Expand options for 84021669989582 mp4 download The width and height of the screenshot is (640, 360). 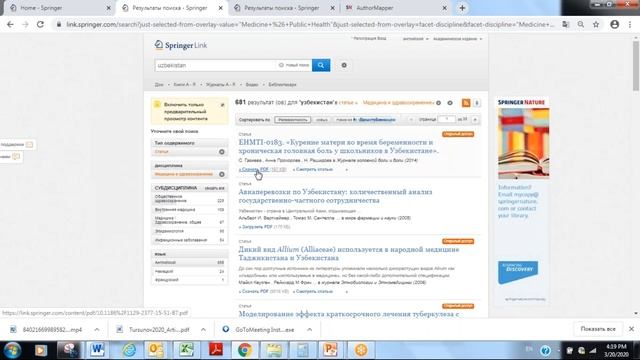(x=97, y=329)
